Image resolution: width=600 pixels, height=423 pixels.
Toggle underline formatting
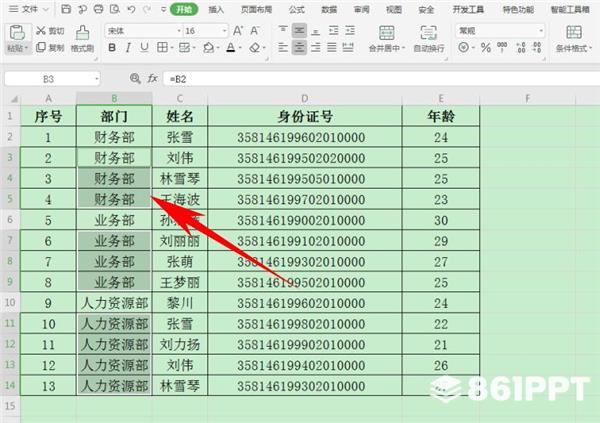point(144,47)
